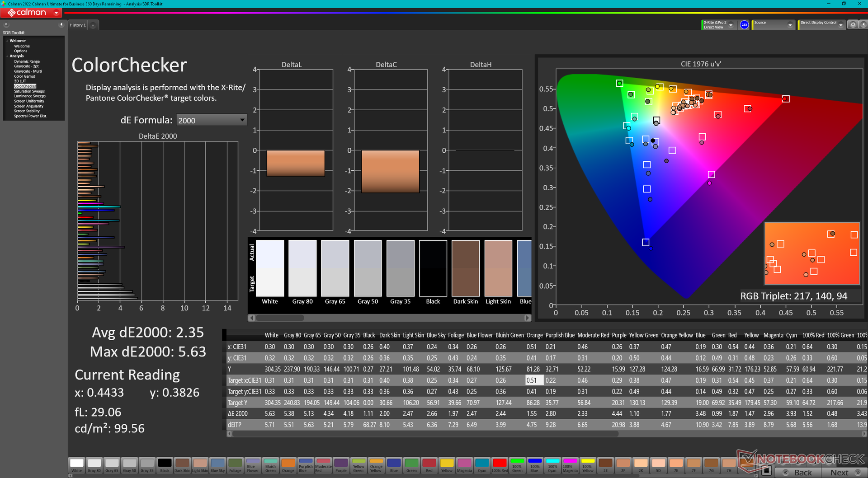The width and height of the screenshot is (868, 478).
Task: Open the dE Formula dropdown
Action: (211, 120)
